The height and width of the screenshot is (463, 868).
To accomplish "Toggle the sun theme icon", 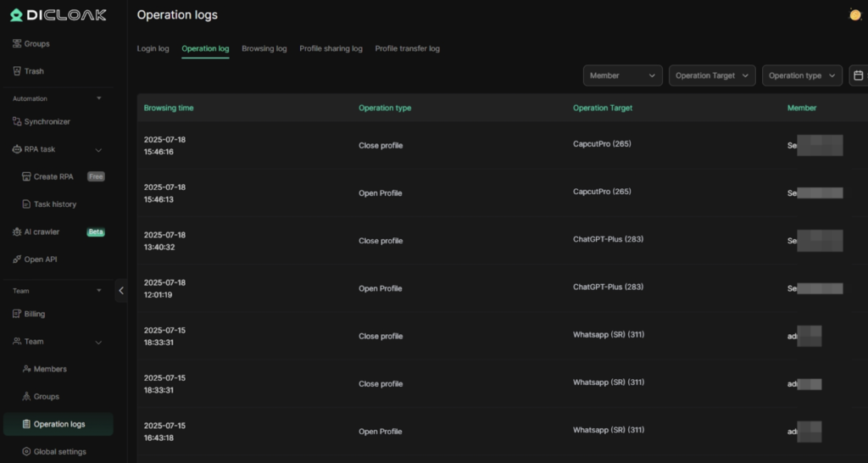I will pyautogui.click(x=854, y=14).
